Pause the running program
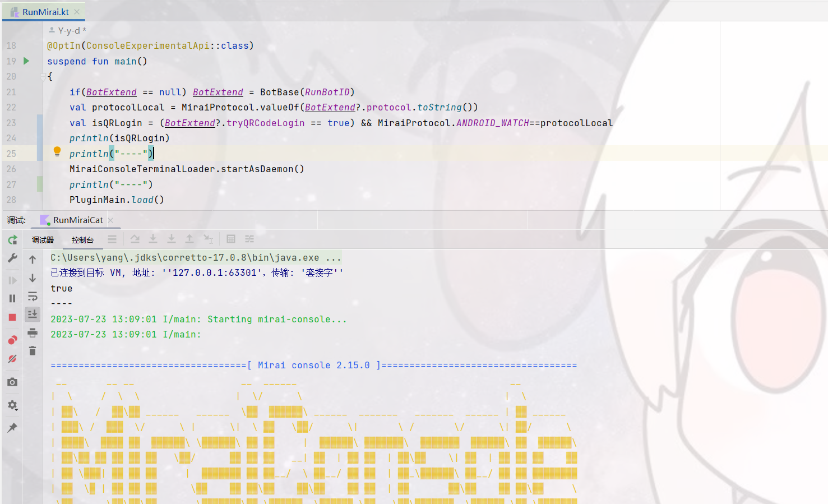The width and height of the screenshot is (828, 504). pyautogui.click(x=12, y=298)
